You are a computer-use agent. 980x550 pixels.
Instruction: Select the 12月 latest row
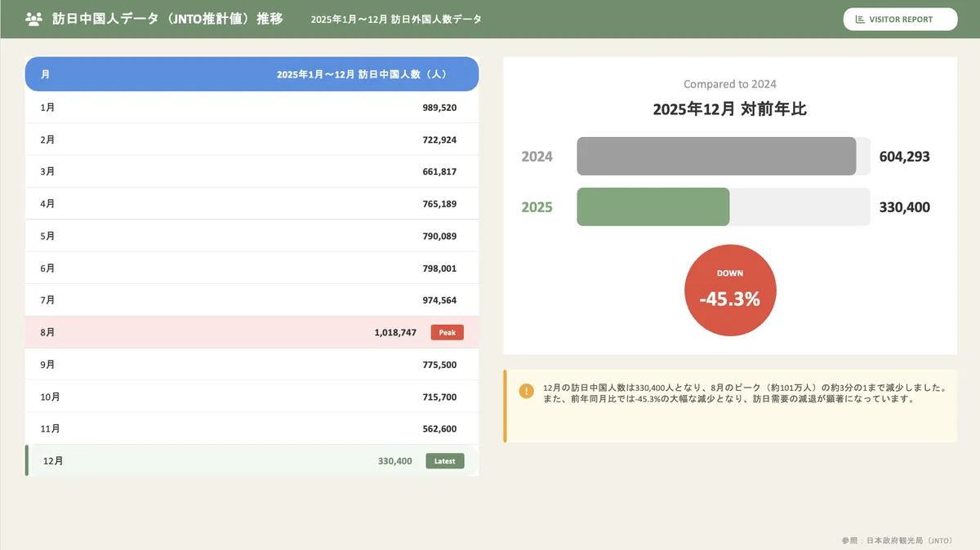pos(252,461)
